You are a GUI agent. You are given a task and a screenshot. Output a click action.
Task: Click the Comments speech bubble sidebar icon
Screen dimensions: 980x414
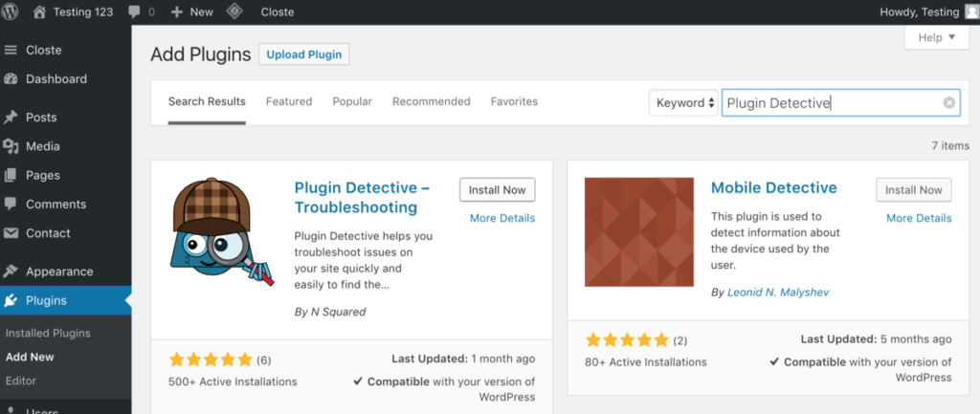[11, 205]
